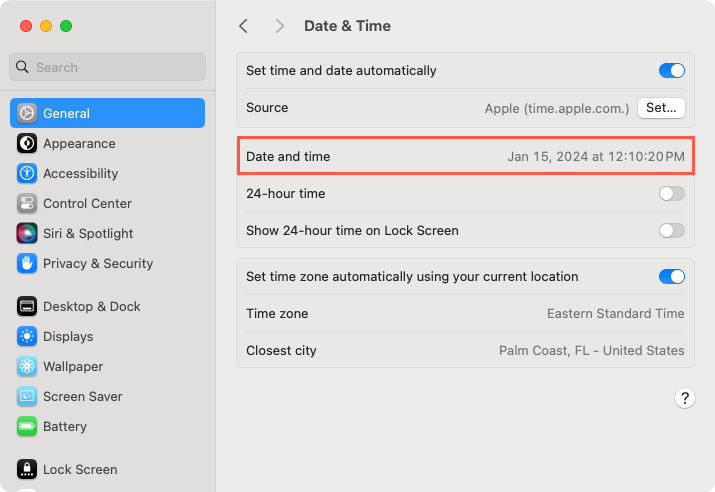This screenshot has height=492, width=715.
Task: Select the Desktop & Dock icon
Action: 27,306
